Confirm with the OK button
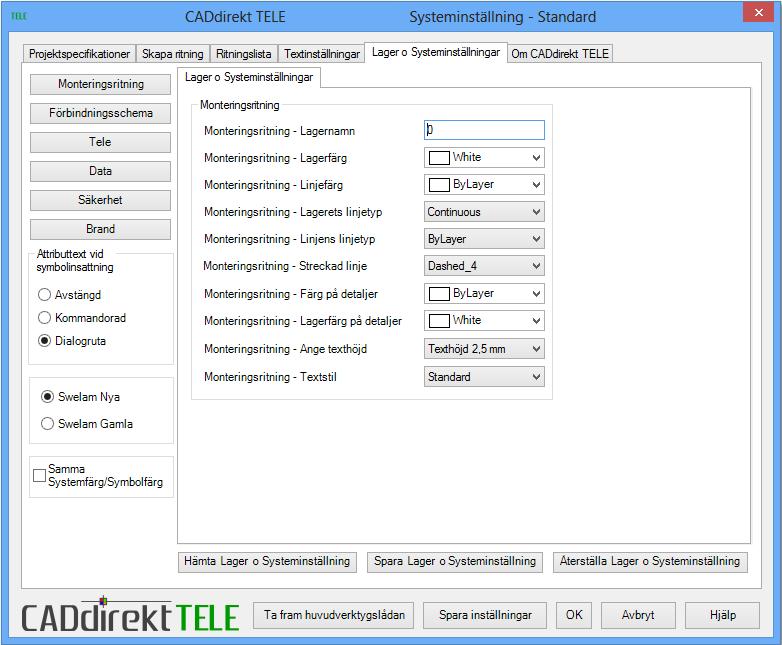The width and height of the screenshot is (782, 645). pyautogui.click(x=574, y=615)
